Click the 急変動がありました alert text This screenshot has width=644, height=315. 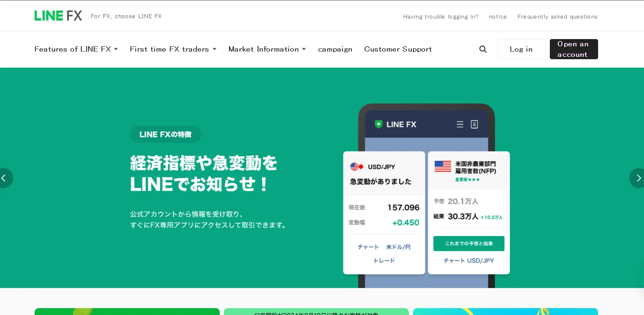coord(381,182)
